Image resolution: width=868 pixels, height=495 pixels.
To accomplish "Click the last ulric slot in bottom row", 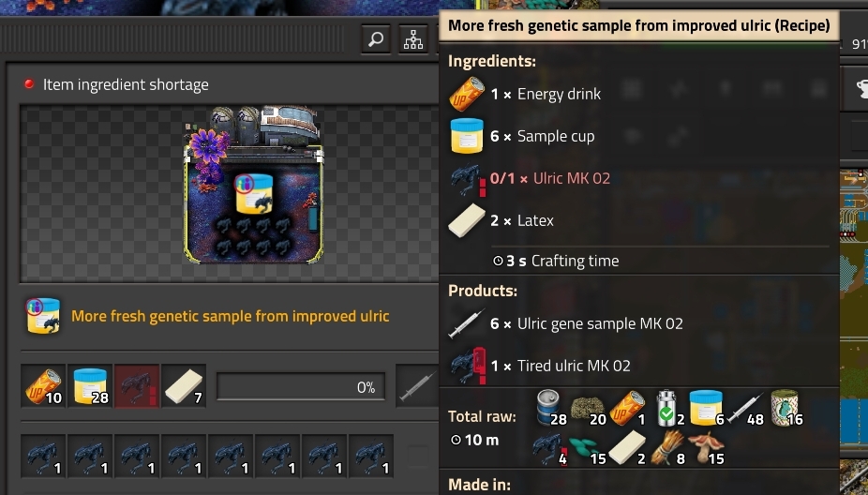I will [x=371, y=457].
